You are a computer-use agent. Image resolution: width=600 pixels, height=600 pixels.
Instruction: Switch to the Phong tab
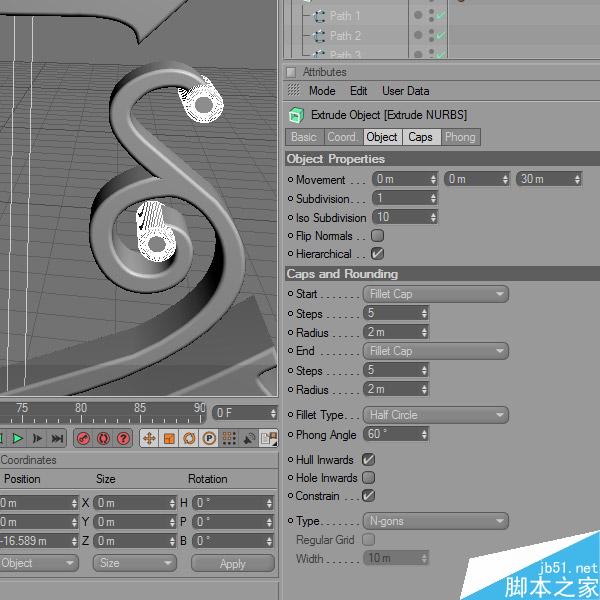pos(460,137)
